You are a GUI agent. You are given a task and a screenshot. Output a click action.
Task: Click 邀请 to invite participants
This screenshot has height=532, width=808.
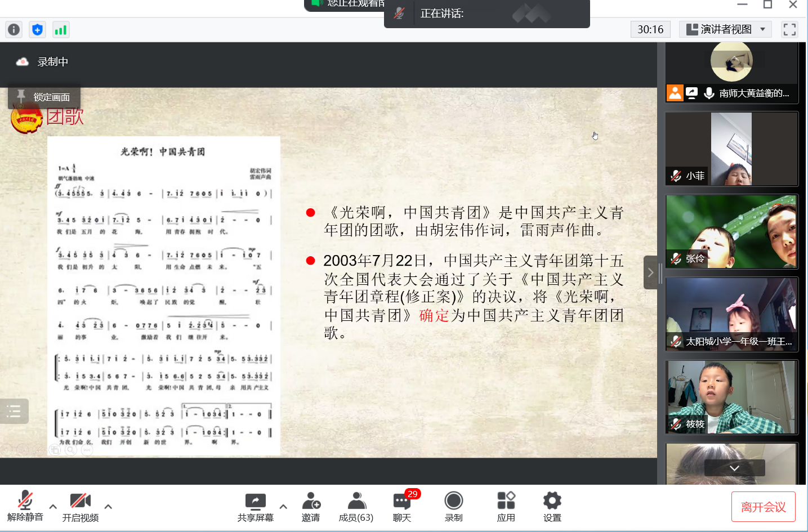click(311, 507)
